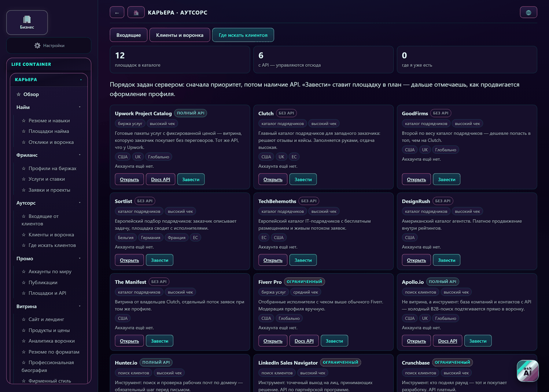
Task: Click the 12 площадок в каталоге stat
Action: point(180,59)
